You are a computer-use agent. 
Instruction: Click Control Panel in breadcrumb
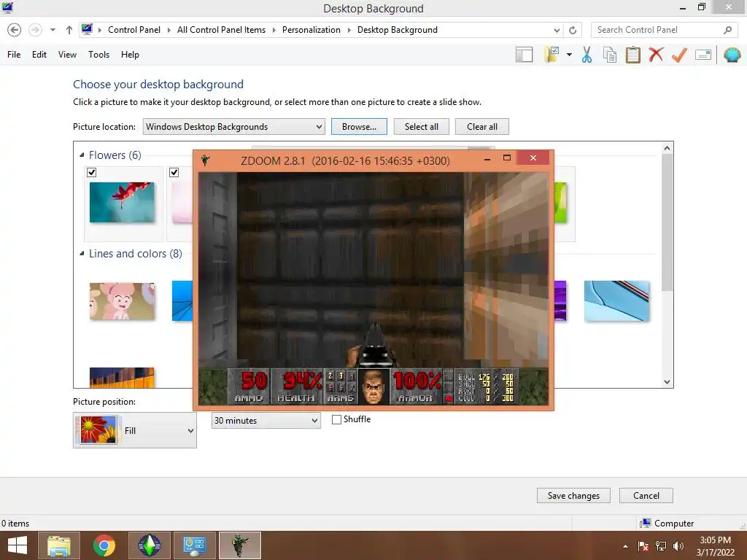(134, 30)
